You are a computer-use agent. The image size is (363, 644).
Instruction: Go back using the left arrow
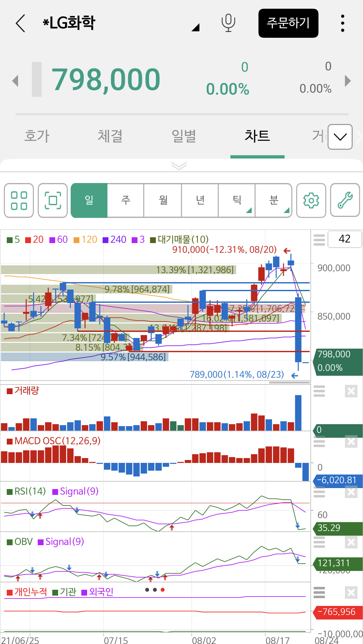(20, 23)
